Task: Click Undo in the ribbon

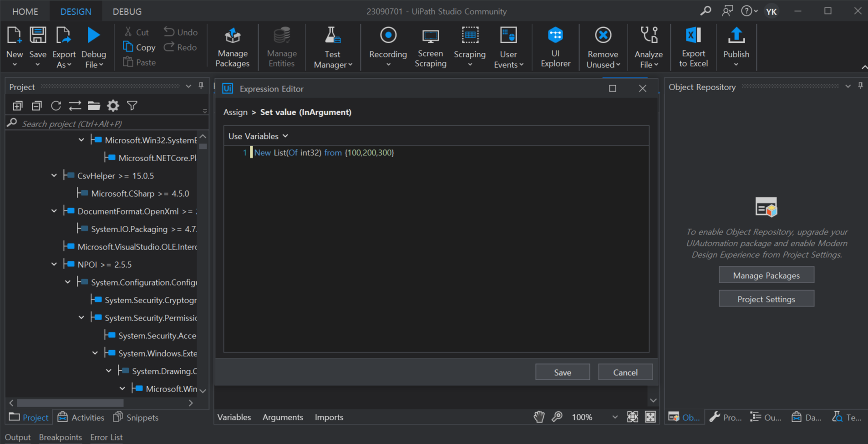Action: coord(181,32)
